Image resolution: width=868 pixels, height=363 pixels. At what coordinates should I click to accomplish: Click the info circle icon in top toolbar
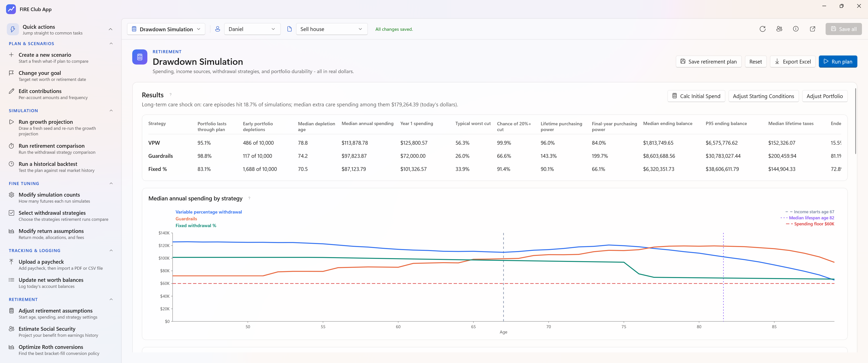(x=796, y=29)
